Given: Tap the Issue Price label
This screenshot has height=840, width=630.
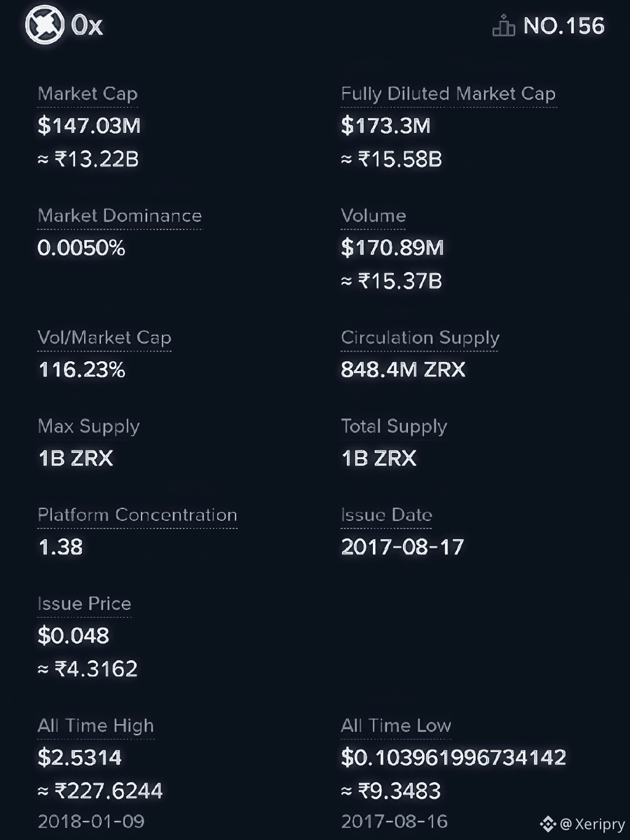Looking at the screenshot, I should [x=84, y=603].
